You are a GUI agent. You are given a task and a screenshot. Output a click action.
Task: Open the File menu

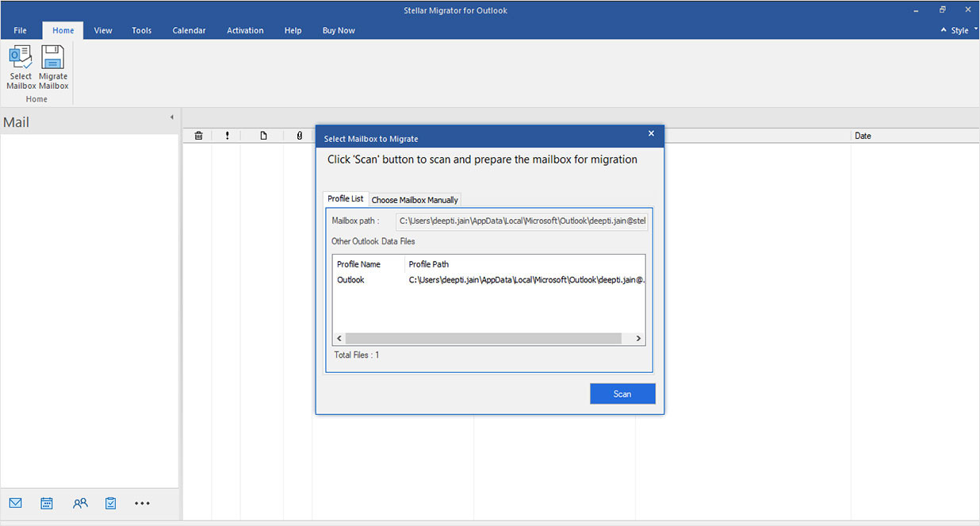point(21,30)
